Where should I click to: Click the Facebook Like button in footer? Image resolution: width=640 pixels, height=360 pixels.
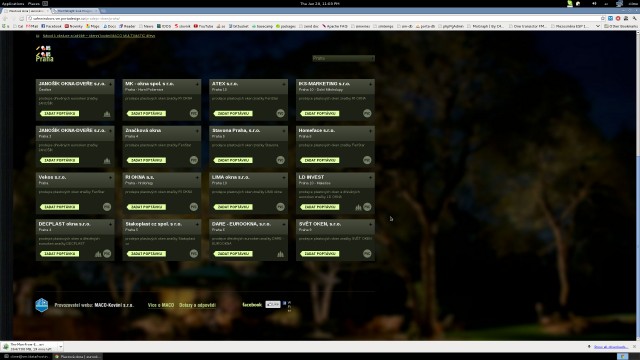pyautogui.click(x=273, y=304)
